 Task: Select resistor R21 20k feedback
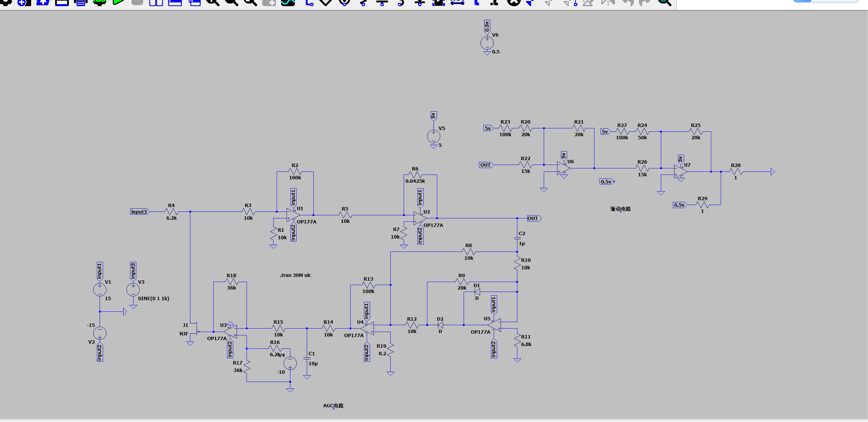pos(579,128)
